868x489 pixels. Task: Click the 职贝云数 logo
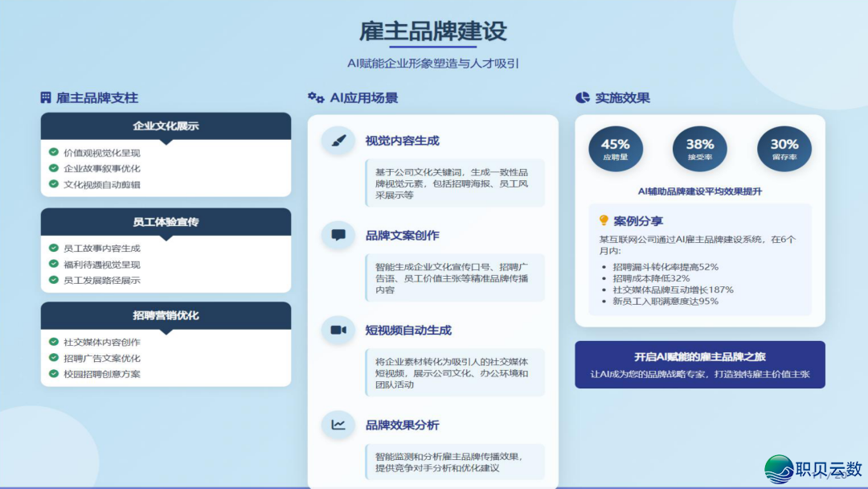pyautogui.click(x=813, y=469)
